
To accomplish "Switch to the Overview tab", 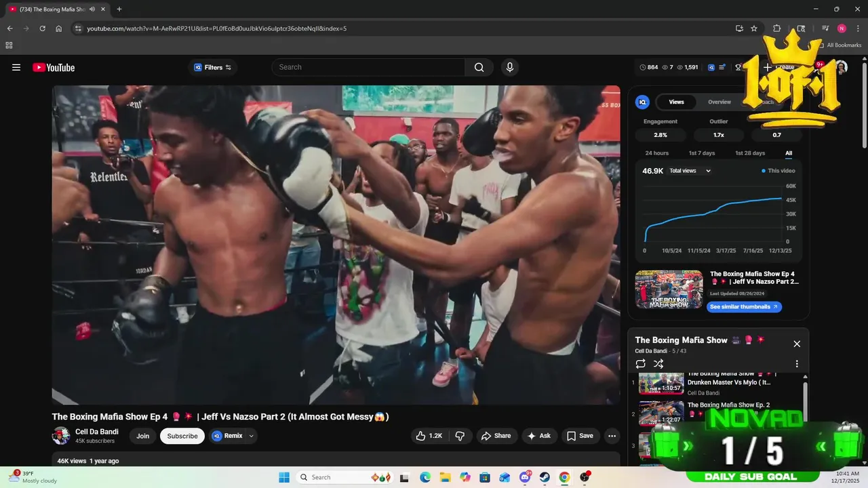I will (x=719, y=102).
